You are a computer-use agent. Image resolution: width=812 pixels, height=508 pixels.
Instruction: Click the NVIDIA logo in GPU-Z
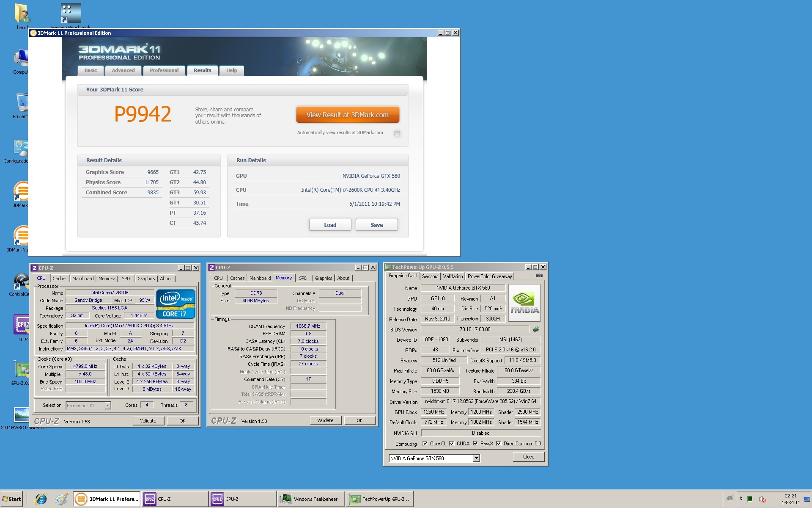[524, 303]
